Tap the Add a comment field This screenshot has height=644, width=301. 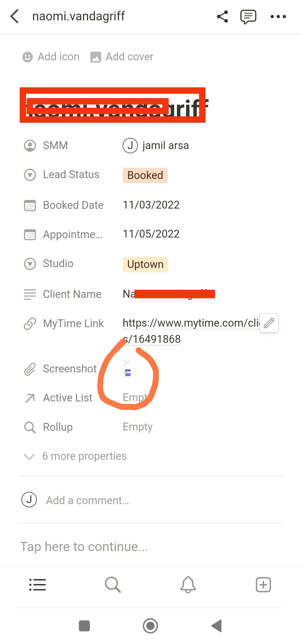click(88, 501)
